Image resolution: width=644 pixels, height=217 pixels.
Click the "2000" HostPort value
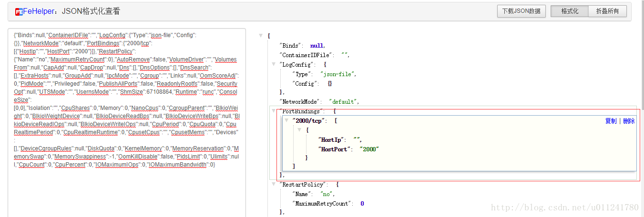tap(369, 149)
